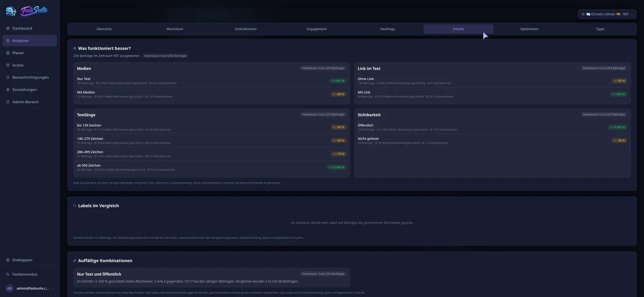The height and width of the screenshot is (297, 644).
Task: Select the "bis 139 Zeichen" row
Action: 211,127
